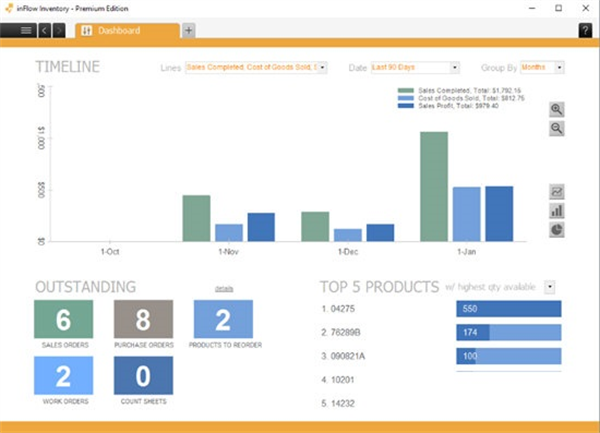Open Top 5 Products criteria dropdown
Image resolution: width=600 pixels, height=433 pixels.
550,287
